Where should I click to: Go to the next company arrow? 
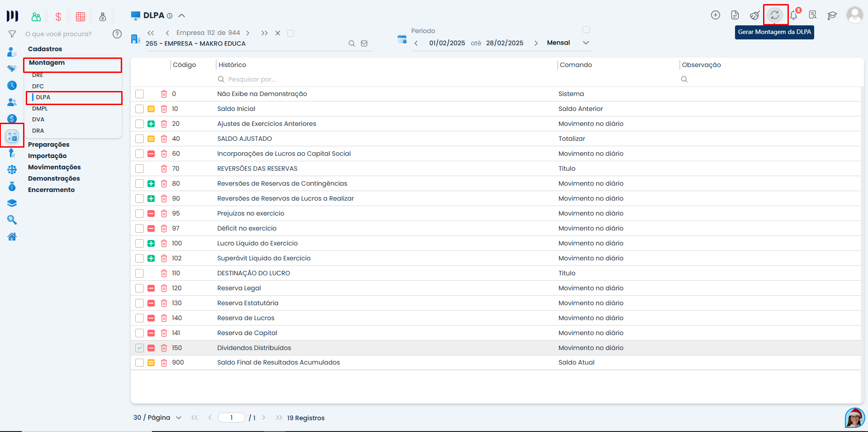pyautogui.click(x=248, y=33)
